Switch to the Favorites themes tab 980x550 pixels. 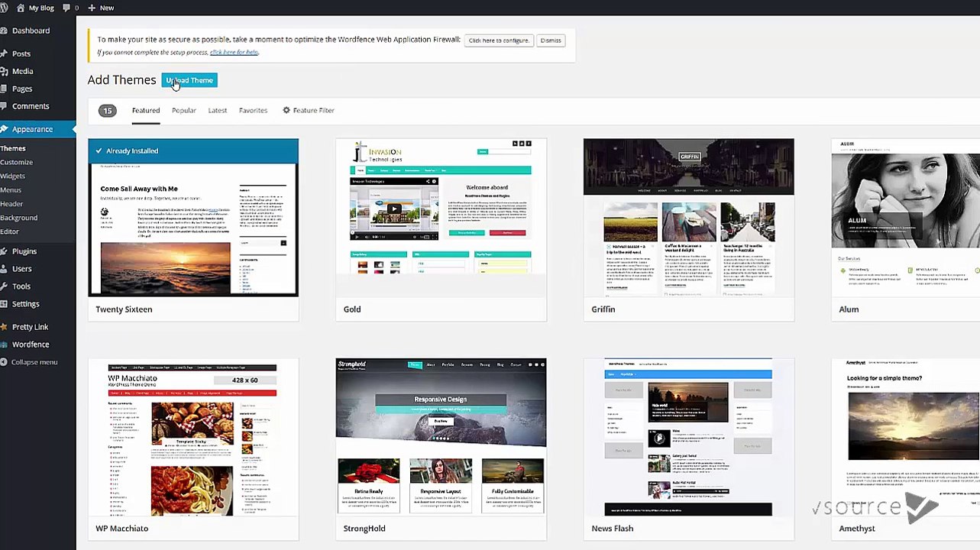coord(253,110)
